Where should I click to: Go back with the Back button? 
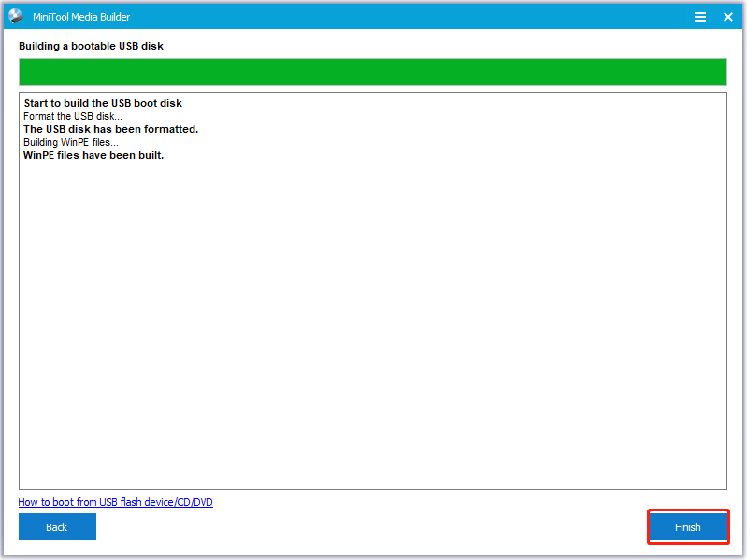coord(57,527)
